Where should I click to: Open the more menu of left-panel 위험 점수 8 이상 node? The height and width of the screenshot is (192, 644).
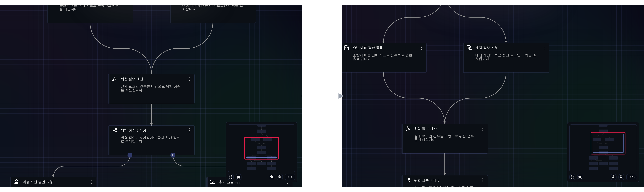[x=189, y=130]
